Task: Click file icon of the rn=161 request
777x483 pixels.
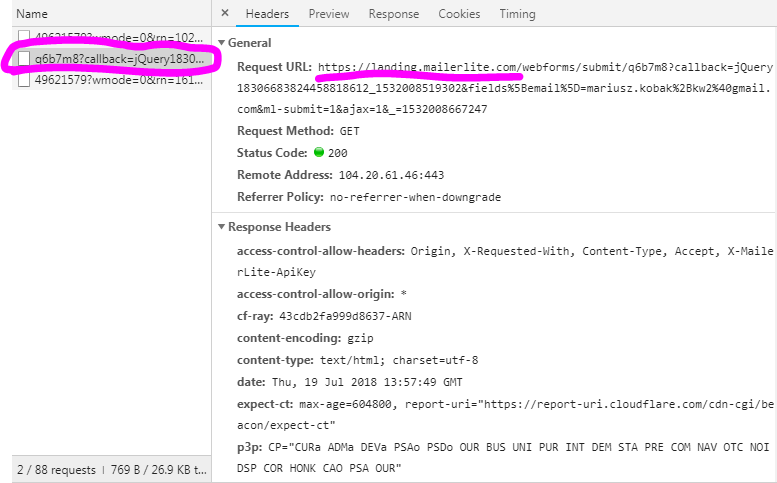Action: coord(24,80)
